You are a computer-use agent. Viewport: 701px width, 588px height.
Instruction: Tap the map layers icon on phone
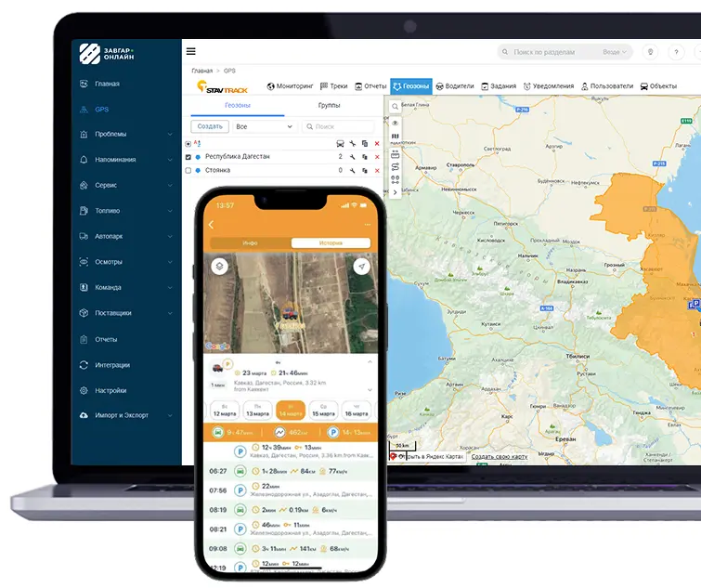coord(219,267)
